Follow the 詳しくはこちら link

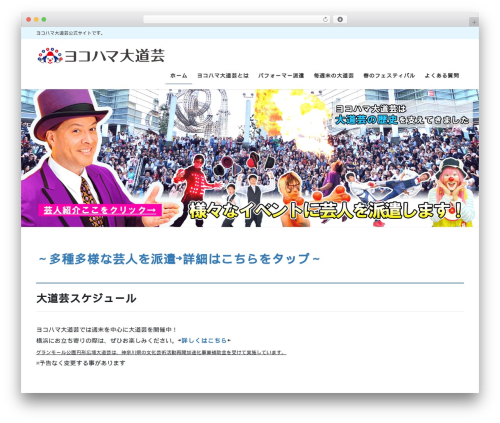pos(204,341)
